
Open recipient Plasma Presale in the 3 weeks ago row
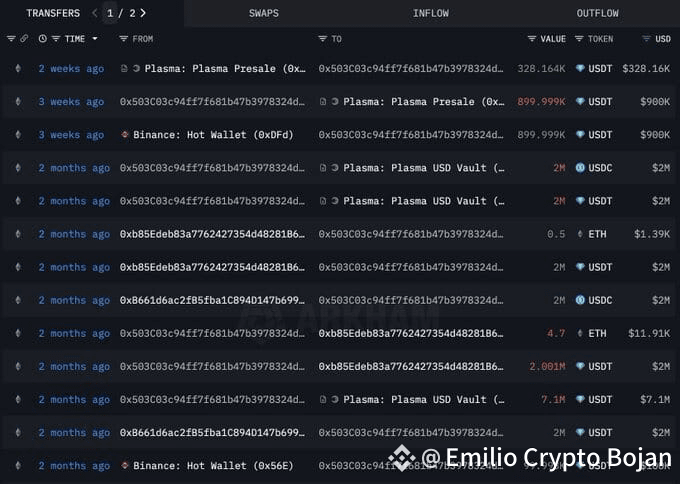click(424, 101)
